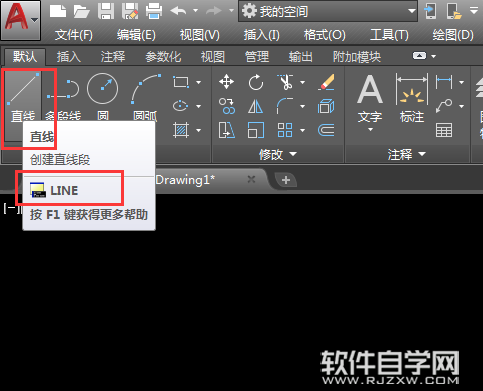The height and width of the screenshot is (391, 483).
Task: Click the Mirror tool icon
Action: click(x=256, y=107)
